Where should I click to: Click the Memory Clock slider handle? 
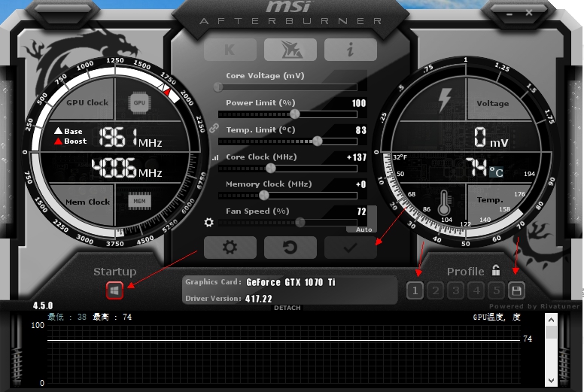[263, 195]
